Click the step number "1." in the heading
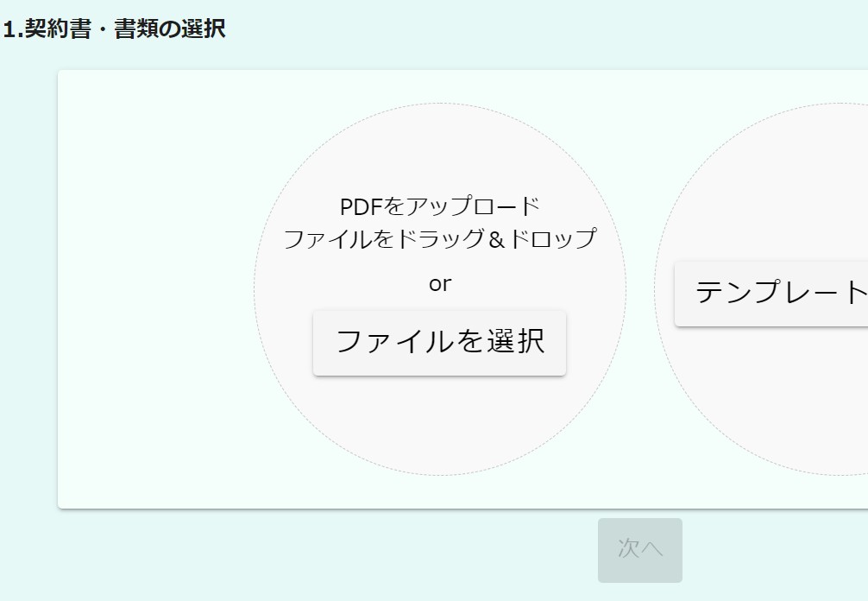The width and height of the screenshot is (868, 601). pyautogui.click(x=12, y=29)
